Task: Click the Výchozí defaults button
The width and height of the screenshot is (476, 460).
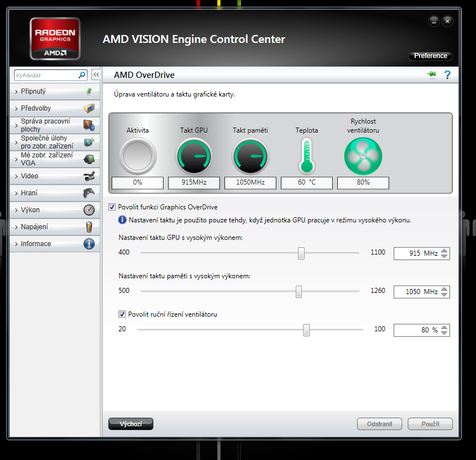Action: [131, 424]
